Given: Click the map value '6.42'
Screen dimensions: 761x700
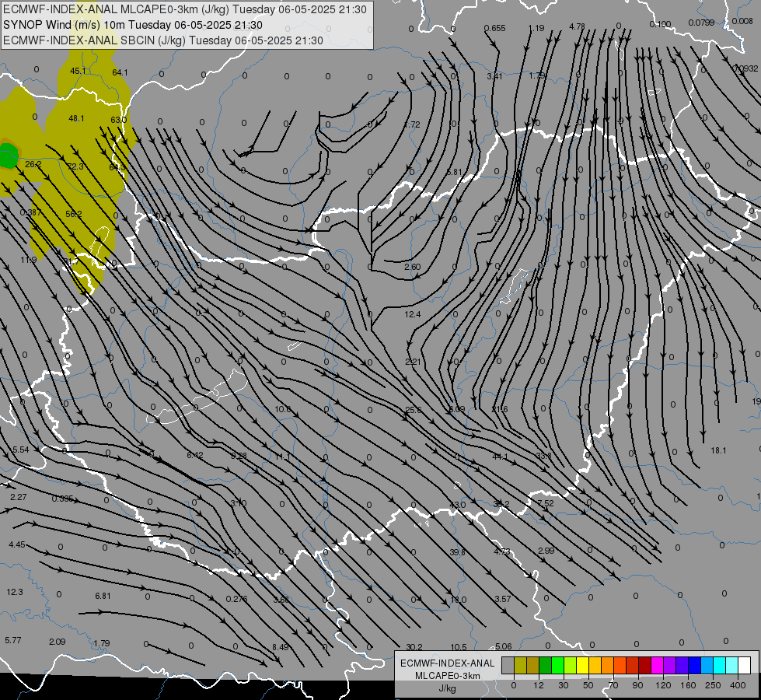Looking at the screenshot, I should pyautogui.click(x=195, y=455).
